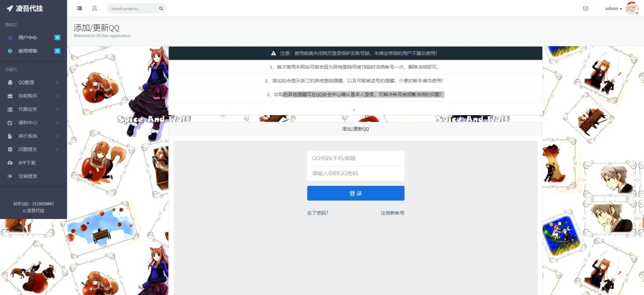Follow the 注册新帐号 link

[x=392, y=213]
